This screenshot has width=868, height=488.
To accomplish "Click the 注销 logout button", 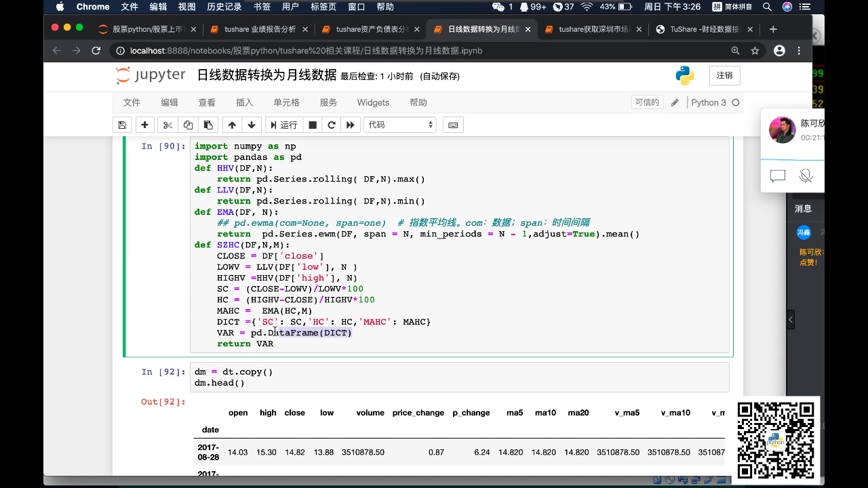I will point(724,75).
